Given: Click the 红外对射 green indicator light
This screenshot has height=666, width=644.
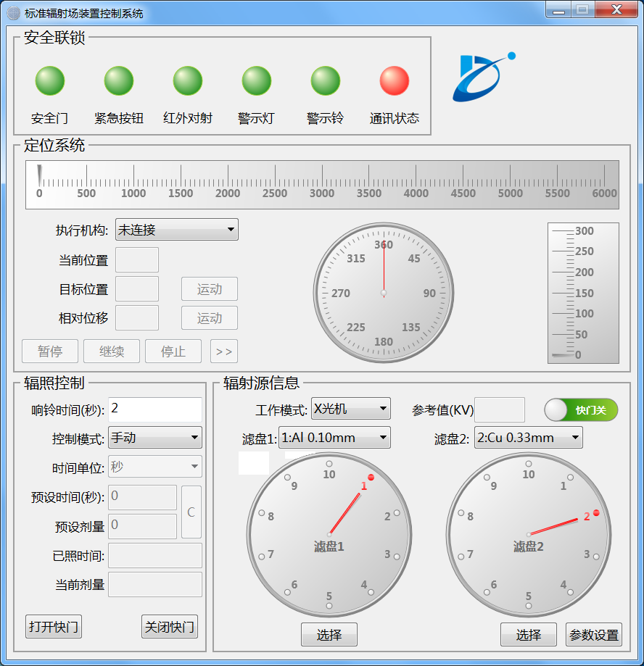Looking at the screenshot, I should pyautogui.click(x=187, y=80).
